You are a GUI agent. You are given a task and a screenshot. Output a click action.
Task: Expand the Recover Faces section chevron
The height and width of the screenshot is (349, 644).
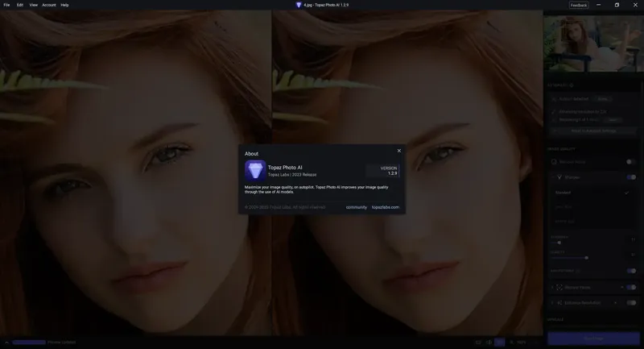click(x=552, y=287)
